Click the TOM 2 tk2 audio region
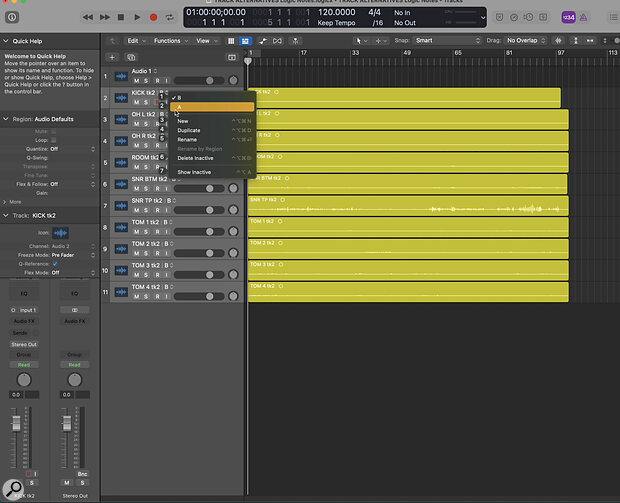620x503 pixels. click(x=408, y=249)
